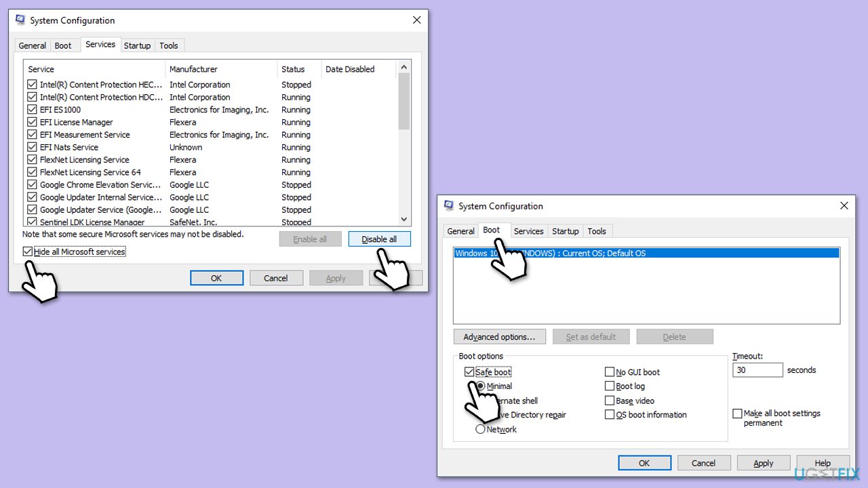The height and width of the screenshot is (488, 868).
Task: Enable the Boot log checkbox
Action: tap(610, 386)
